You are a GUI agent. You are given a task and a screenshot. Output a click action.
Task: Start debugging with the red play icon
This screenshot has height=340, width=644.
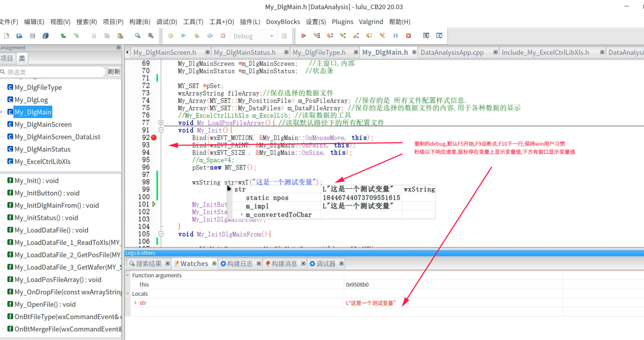[x=304, y=36]
